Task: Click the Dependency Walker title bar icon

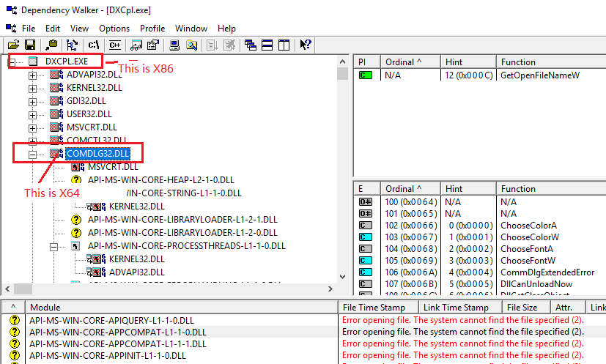Action: click(x=12, y=10)
